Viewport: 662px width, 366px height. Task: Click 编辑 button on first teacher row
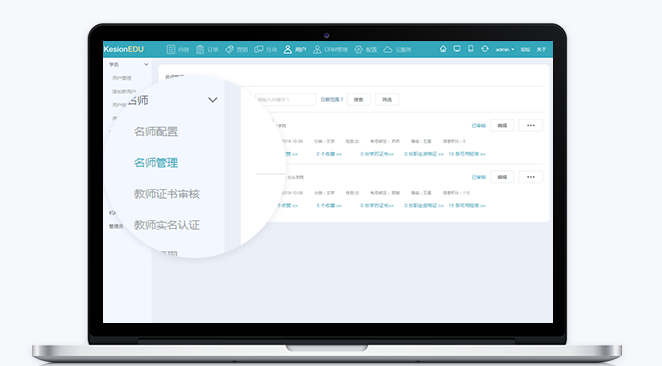pos(502,125)
